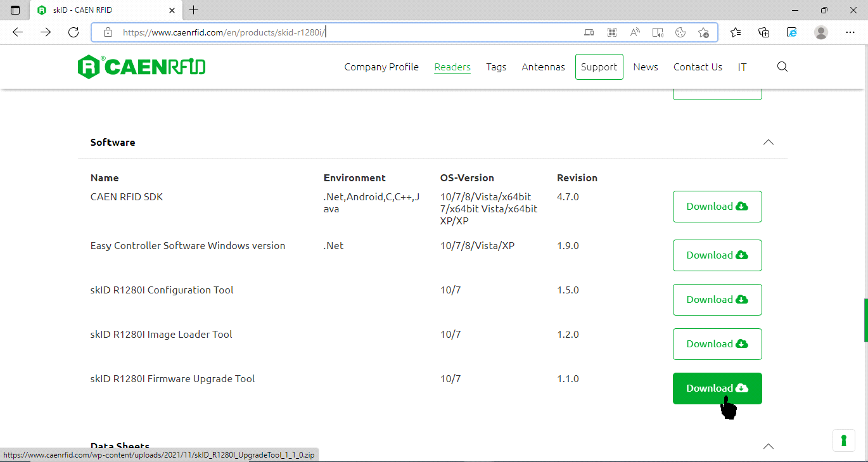Open the browser profile avatar
The image size is (868, 462).
click(x=820, y=32)
